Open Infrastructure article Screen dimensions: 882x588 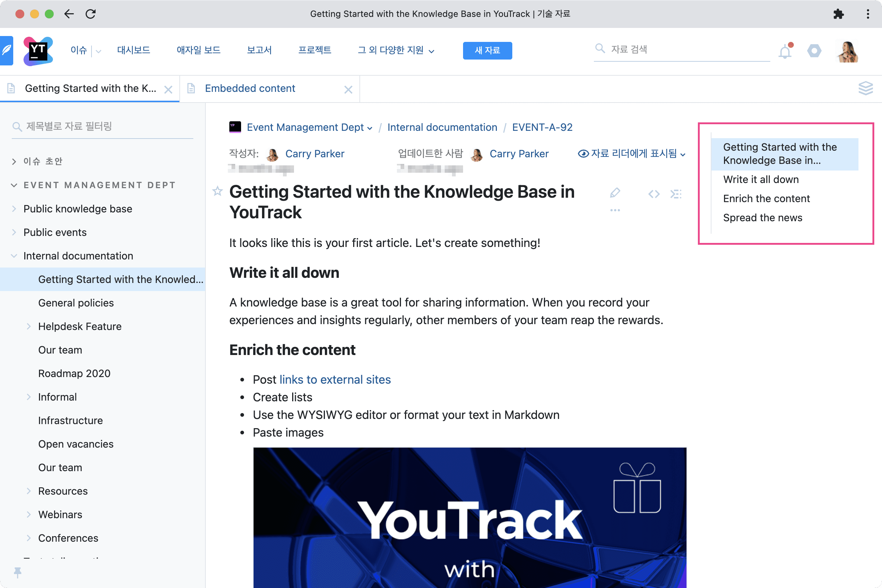coord(71,420)
